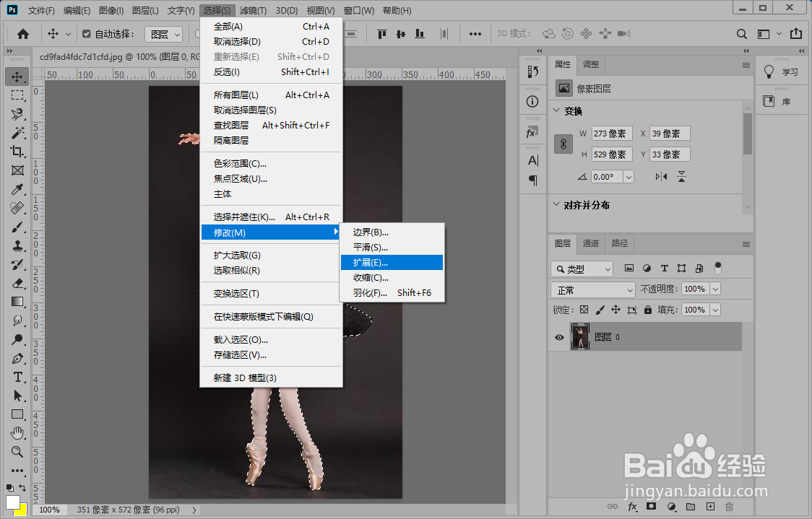Open the rotation angle dropdown

629,177
